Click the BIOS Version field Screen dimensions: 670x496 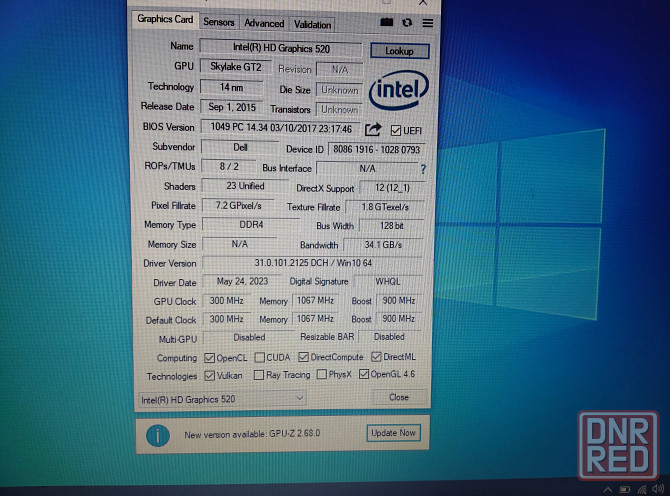tap(281, 128)
